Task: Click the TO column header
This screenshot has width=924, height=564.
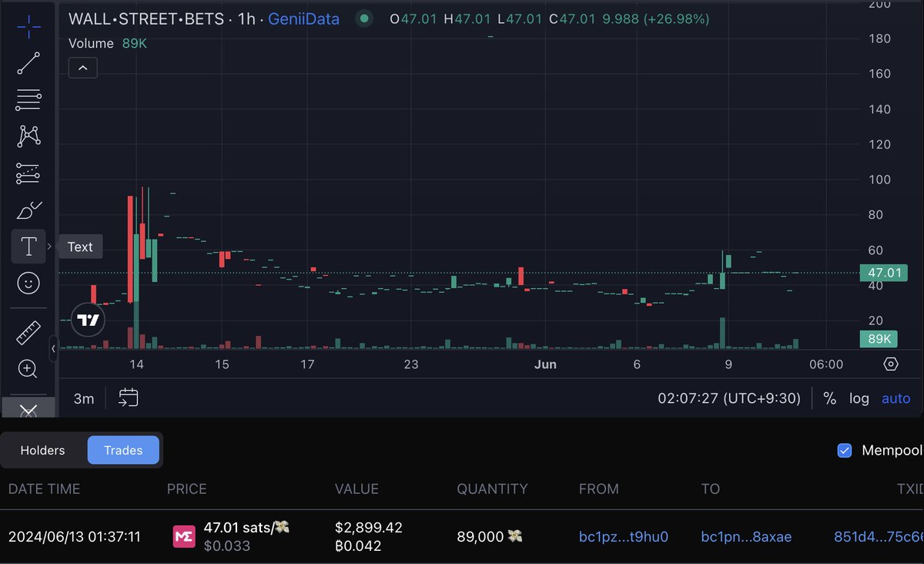Action: click(710, 488)
